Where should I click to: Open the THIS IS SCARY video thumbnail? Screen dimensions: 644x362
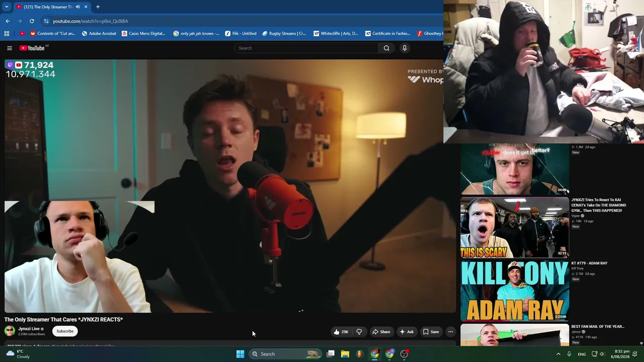515,228
